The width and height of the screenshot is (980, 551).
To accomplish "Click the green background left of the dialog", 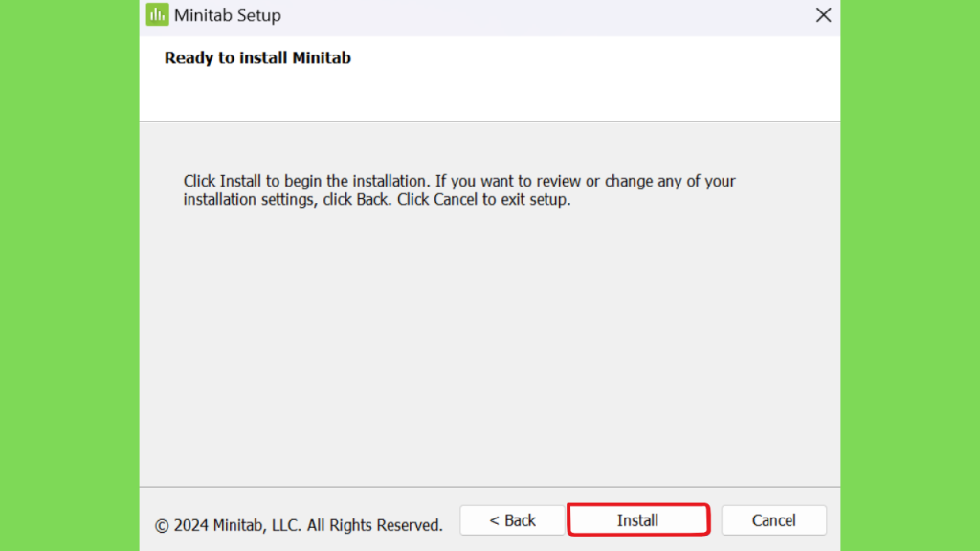I will pos(69,275).
